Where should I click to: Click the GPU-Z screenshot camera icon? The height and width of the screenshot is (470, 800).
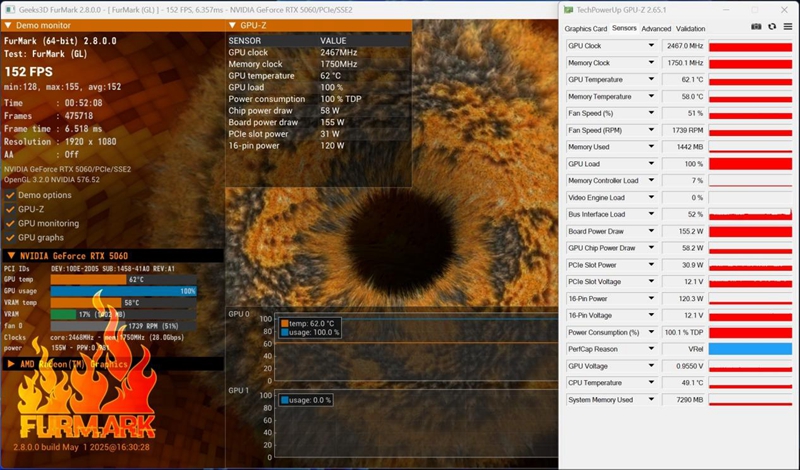[x=757, y=27]
